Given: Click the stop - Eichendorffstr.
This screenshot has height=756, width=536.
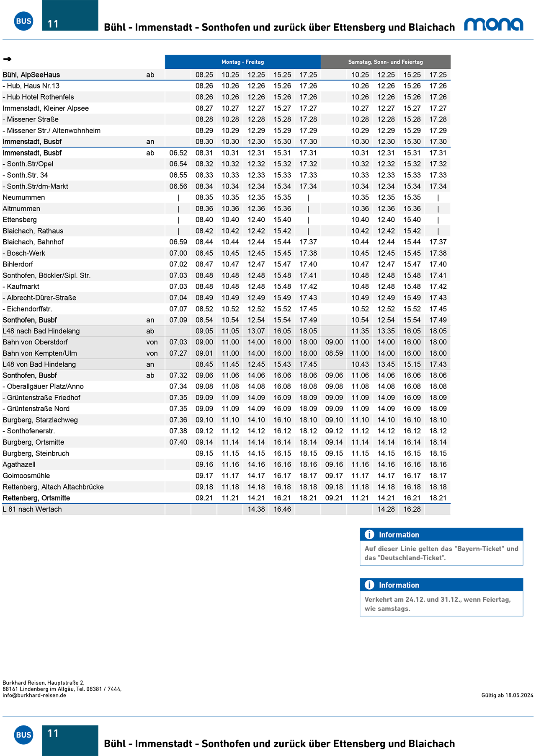Looking at the screenshot, I should [x=27, y=308].
